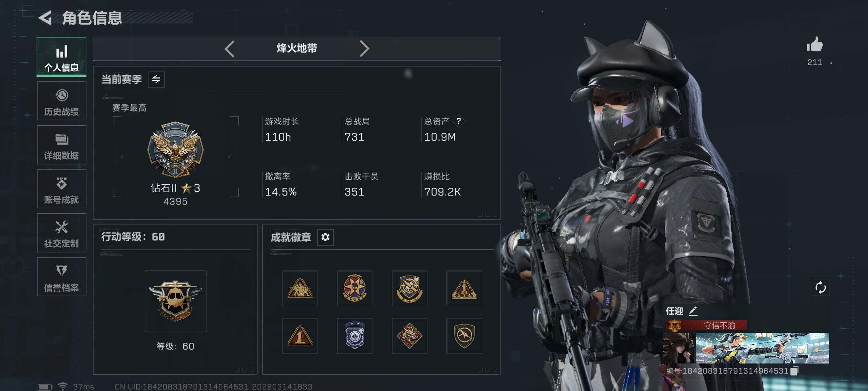Select the red number 1 triangle badge
Screen dimensions: 868x391
coord(300,336)
